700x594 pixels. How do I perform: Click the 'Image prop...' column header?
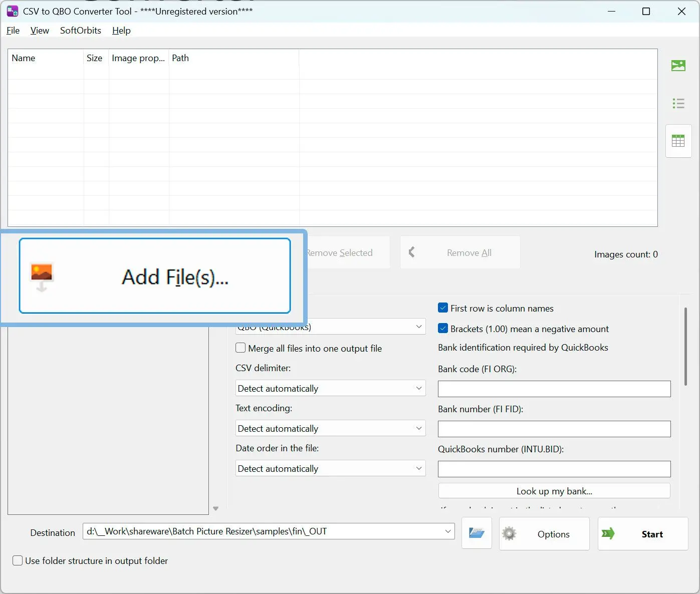pyautogui.click(x=139, y=58)
